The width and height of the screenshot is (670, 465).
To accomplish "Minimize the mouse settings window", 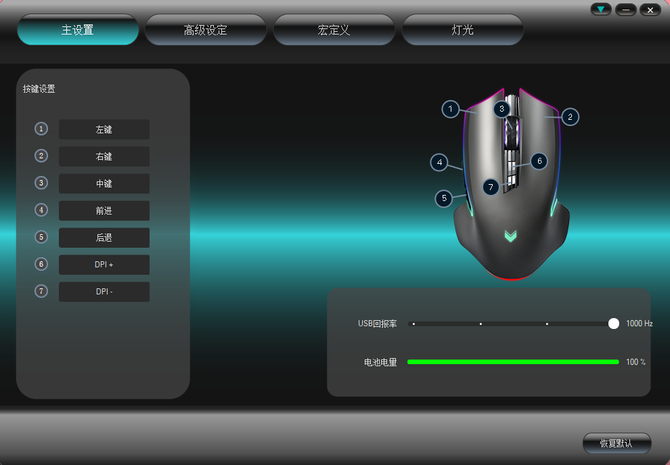I will coord(626,9).
